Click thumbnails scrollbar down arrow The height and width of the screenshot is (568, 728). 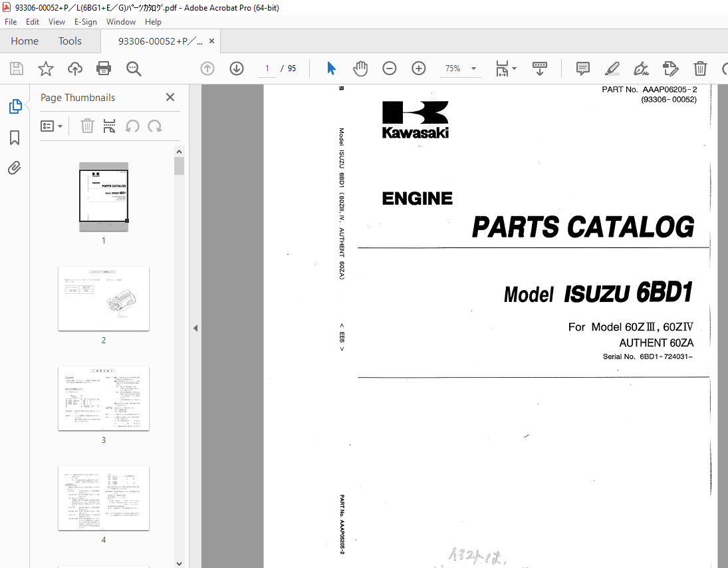pos(180,563)
